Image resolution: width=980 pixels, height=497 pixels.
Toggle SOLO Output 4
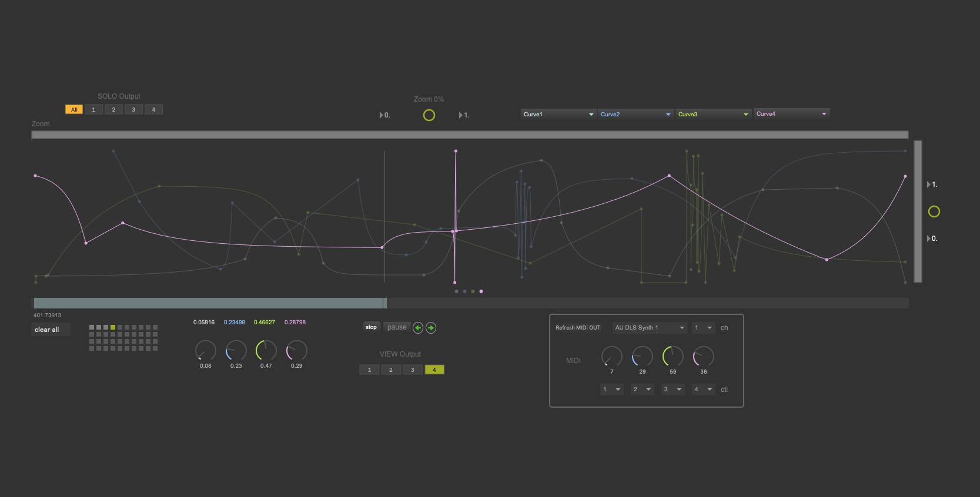click(x=153, y=110)
